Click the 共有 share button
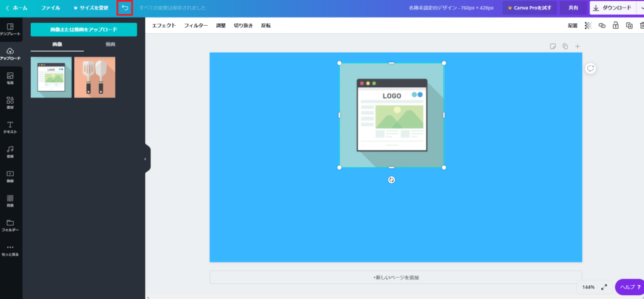 pos(574,8)
